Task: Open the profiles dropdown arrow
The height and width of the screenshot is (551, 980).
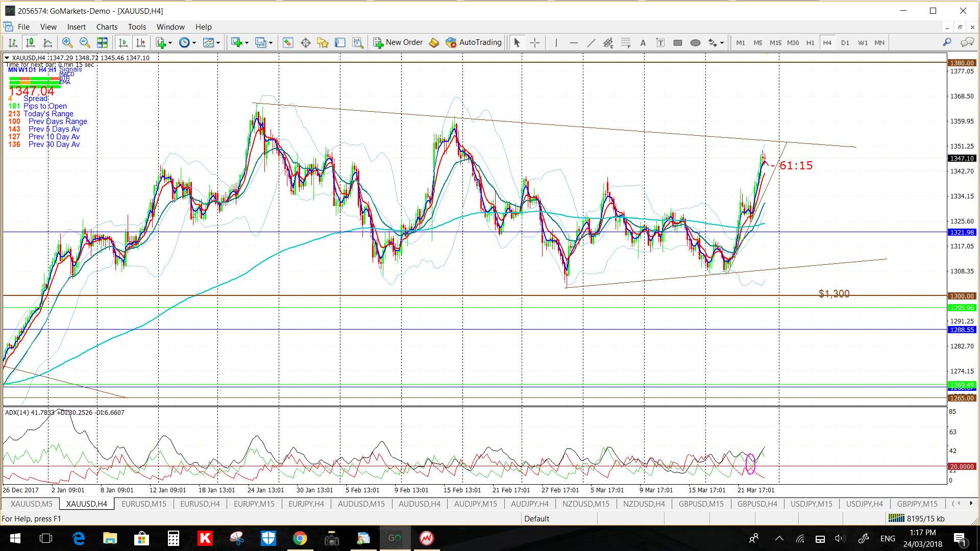Action: coord(271,43)
